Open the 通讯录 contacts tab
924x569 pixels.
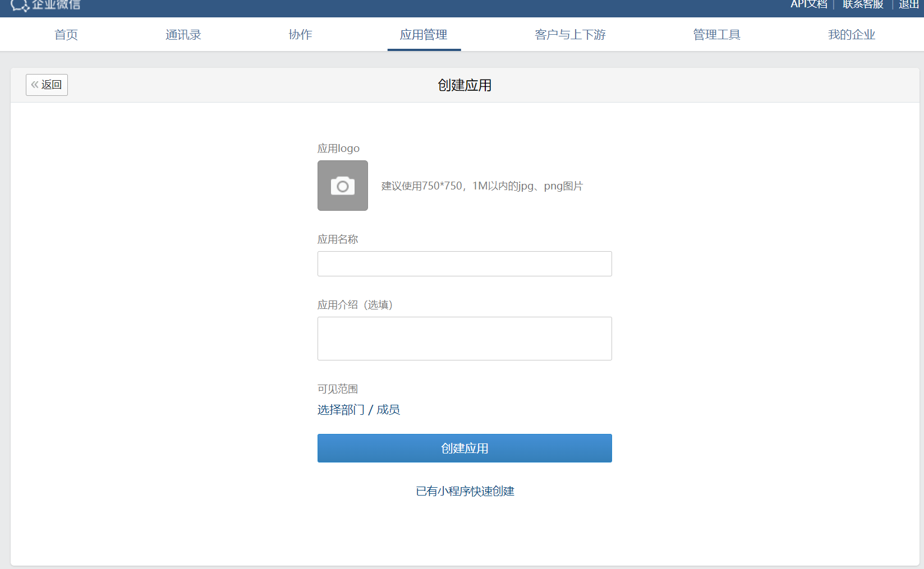click(x=183, y=34)
